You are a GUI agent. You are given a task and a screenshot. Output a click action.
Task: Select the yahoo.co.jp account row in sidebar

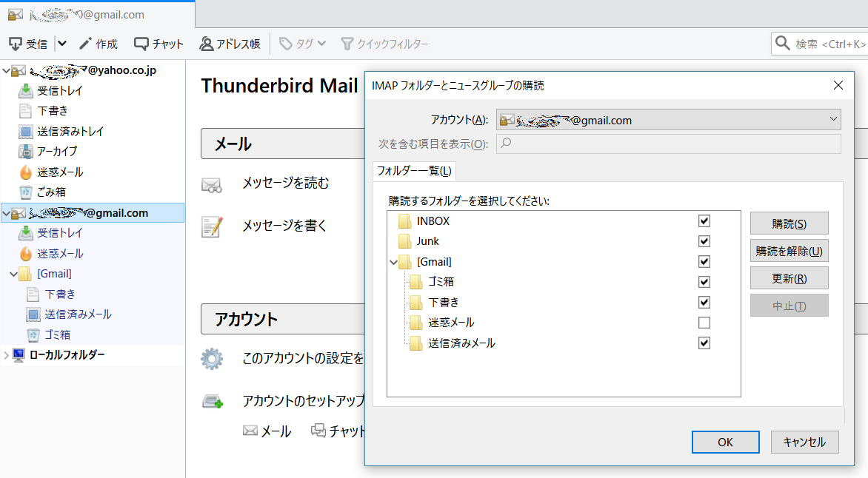tap(93, 70)
